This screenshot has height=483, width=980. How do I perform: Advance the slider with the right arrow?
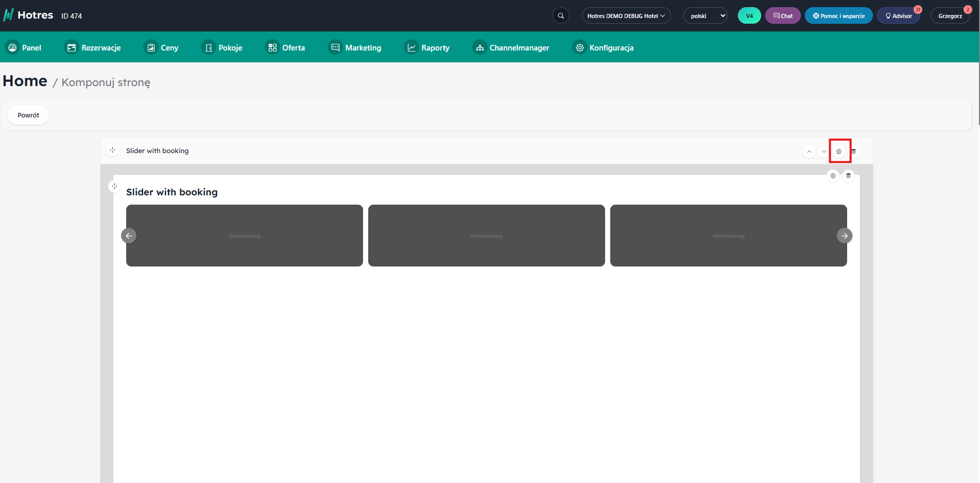coord(844,236)
